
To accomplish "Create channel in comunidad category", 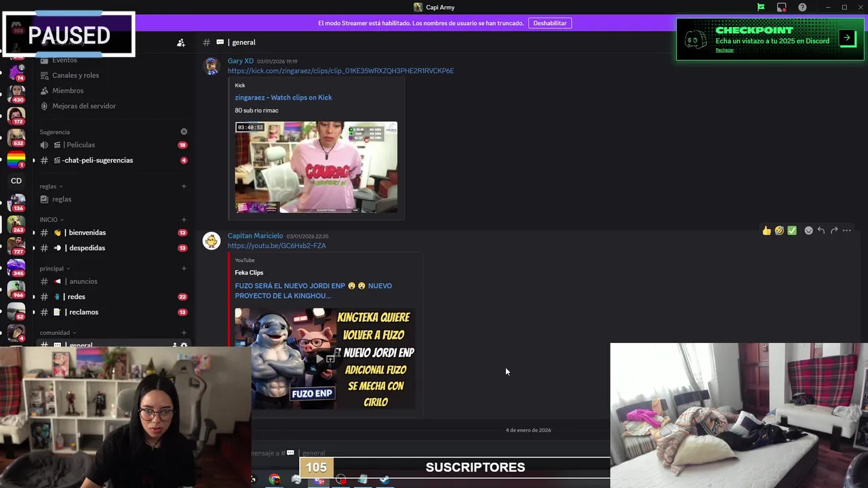I will pyautogui.click(x=184, y=333).
